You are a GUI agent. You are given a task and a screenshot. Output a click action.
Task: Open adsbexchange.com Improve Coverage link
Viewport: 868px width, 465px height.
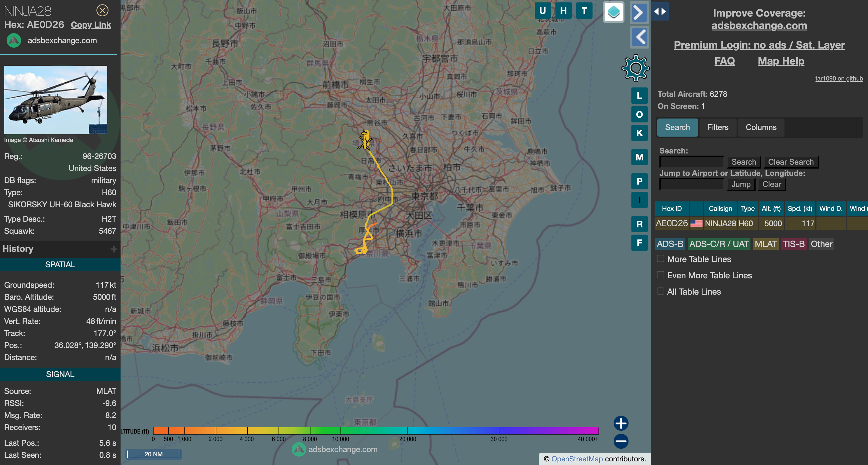759,26
